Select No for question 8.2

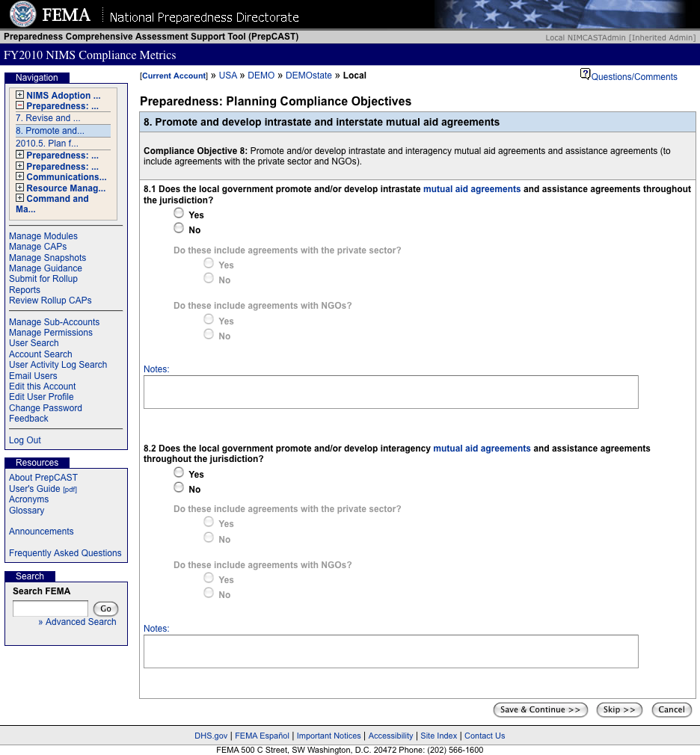(179, 487)
